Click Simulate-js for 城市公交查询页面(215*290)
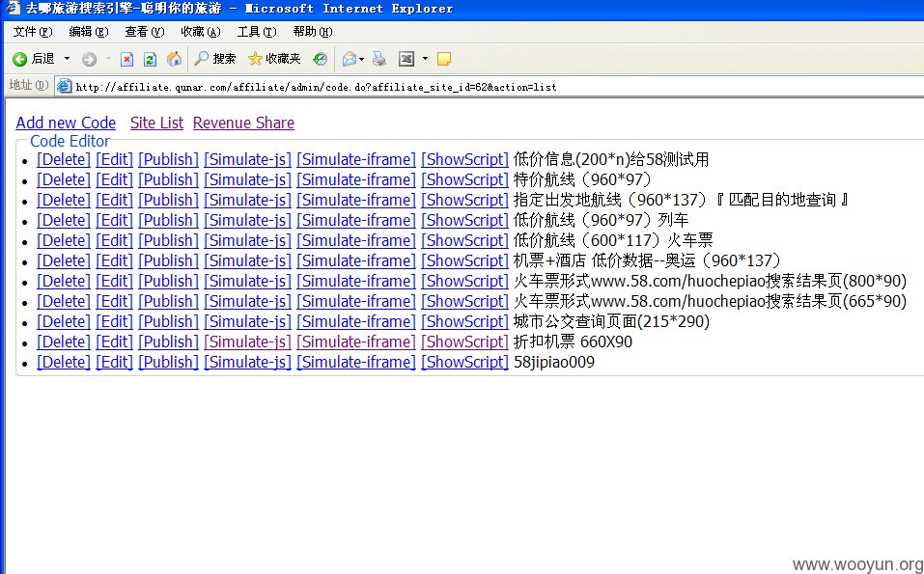 [x=247, y=321]
